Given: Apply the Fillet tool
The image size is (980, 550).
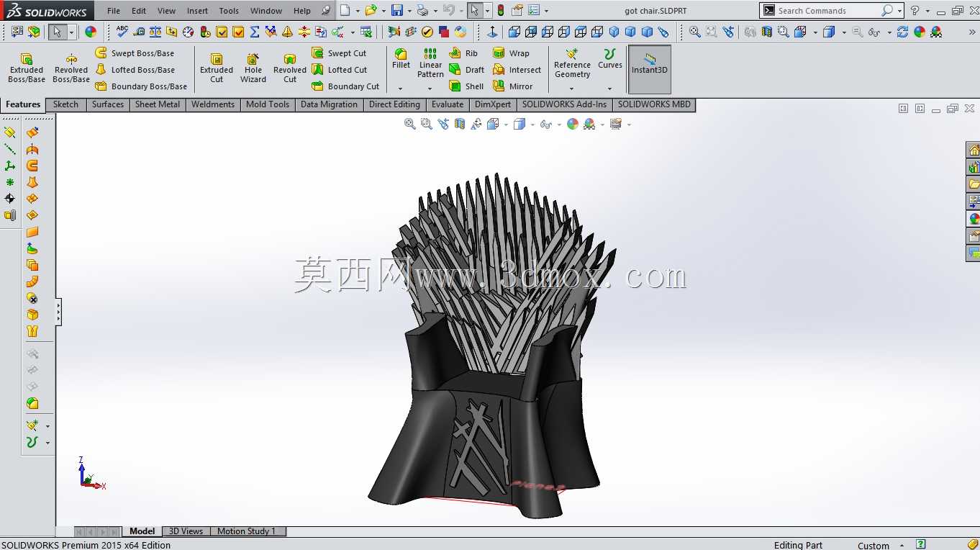Looking at the screenshot, I should (401, 59).
